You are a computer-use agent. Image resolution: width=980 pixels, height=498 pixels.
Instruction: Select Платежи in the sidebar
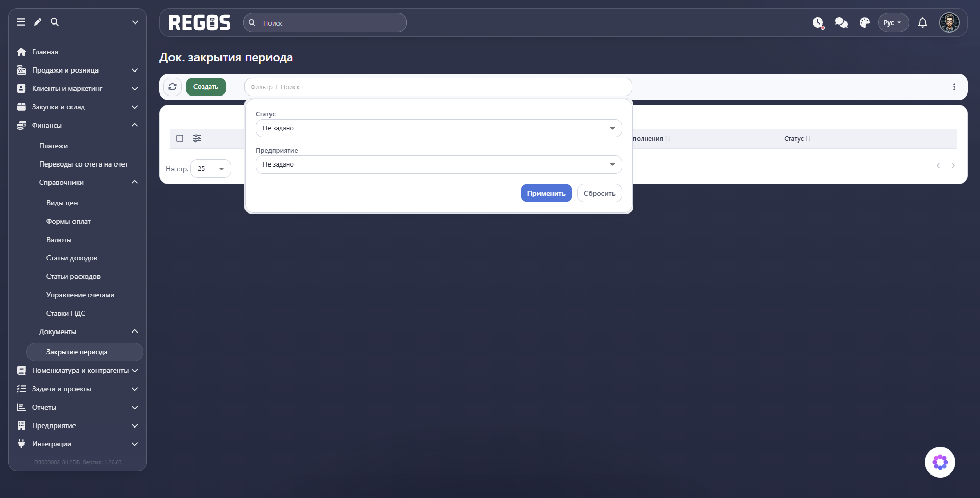54,146
